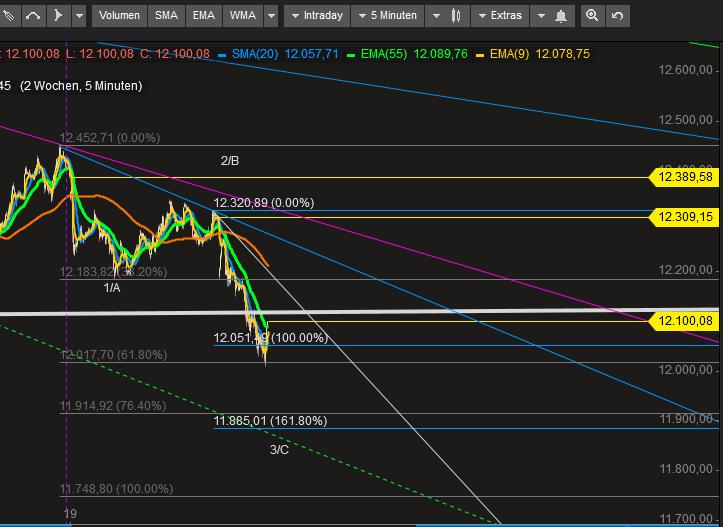Screen dimensions: 723x527
Task: Click the low value L: 12.100,08
Action: 100,54
